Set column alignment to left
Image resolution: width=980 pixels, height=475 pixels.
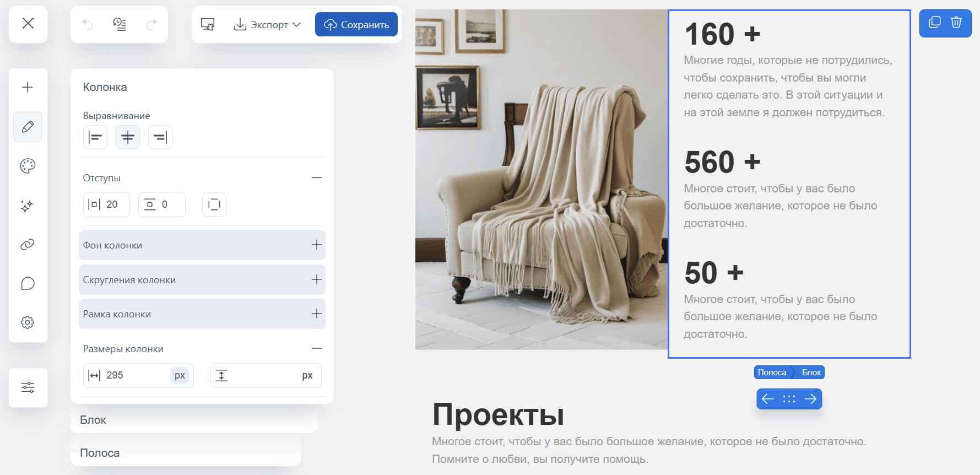[95, 137]
